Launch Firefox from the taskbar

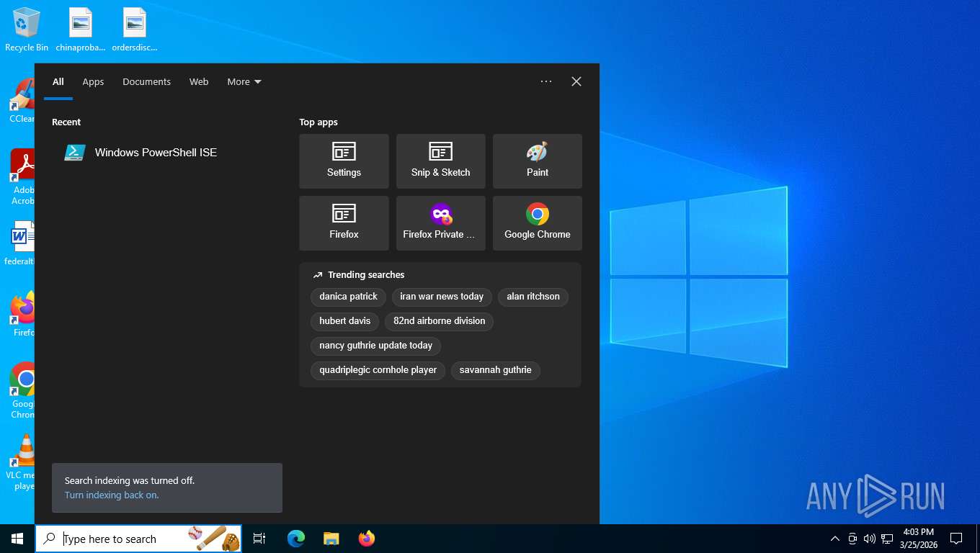(x=367, y=539)
